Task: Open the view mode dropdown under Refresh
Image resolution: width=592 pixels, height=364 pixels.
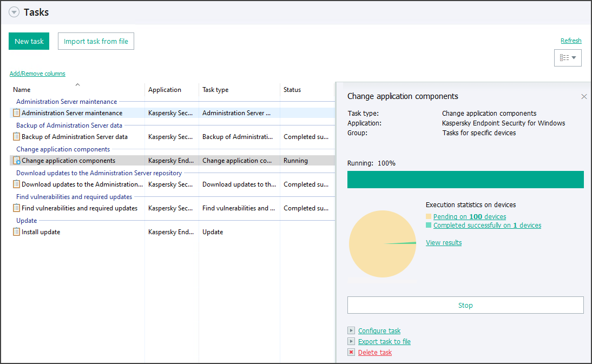Action: click(568, 58)
